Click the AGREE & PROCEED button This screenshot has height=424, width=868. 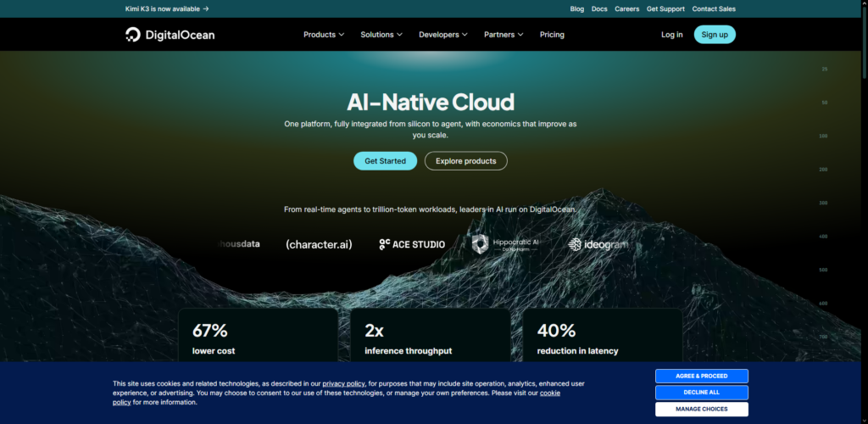point(701,376)
